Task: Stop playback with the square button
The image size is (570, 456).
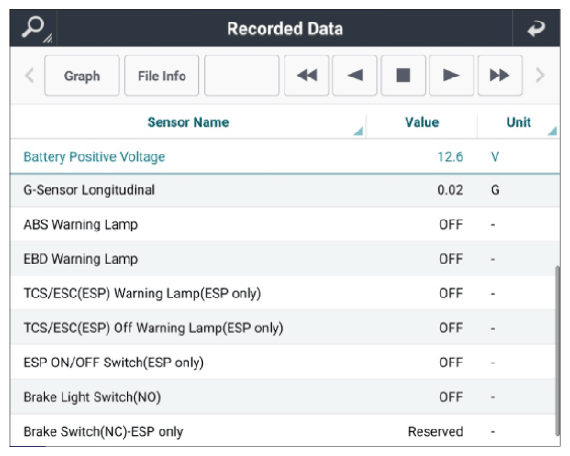Action: click(403, 76)
